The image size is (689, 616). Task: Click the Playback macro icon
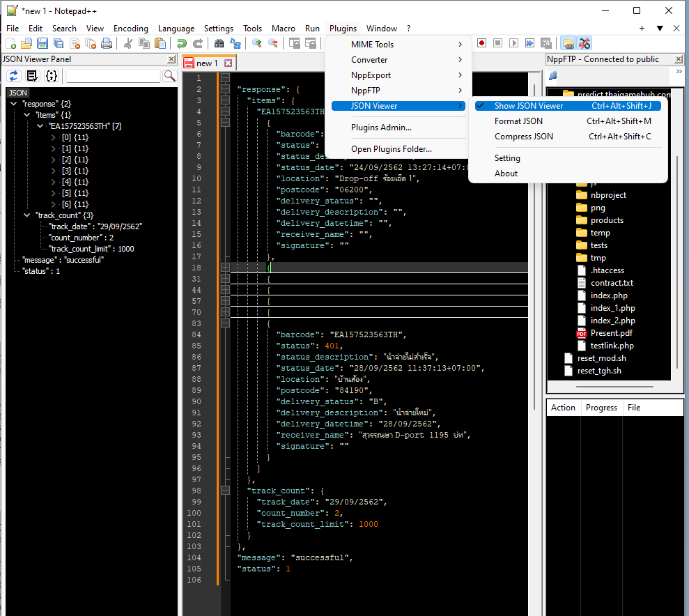(513, 43)
